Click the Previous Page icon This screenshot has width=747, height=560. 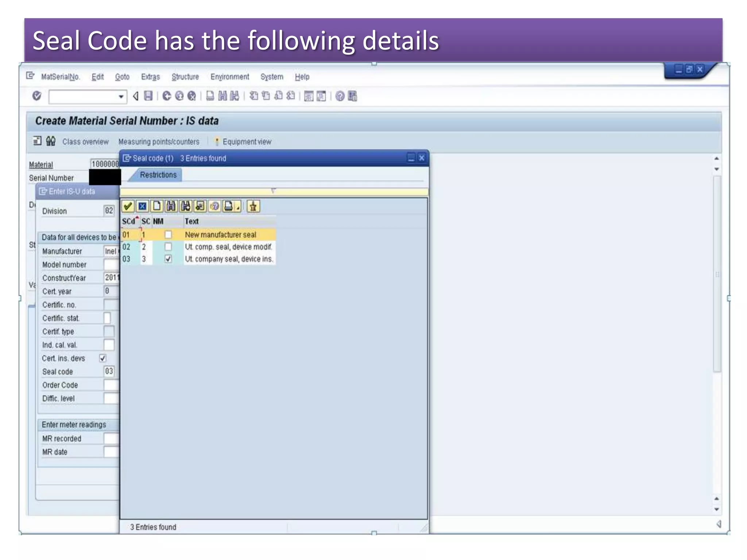point(266,96)
